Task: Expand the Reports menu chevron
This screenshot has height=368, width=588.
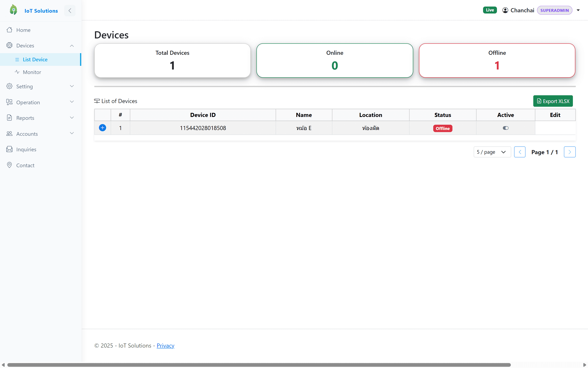Action: (x=72, y=118)
